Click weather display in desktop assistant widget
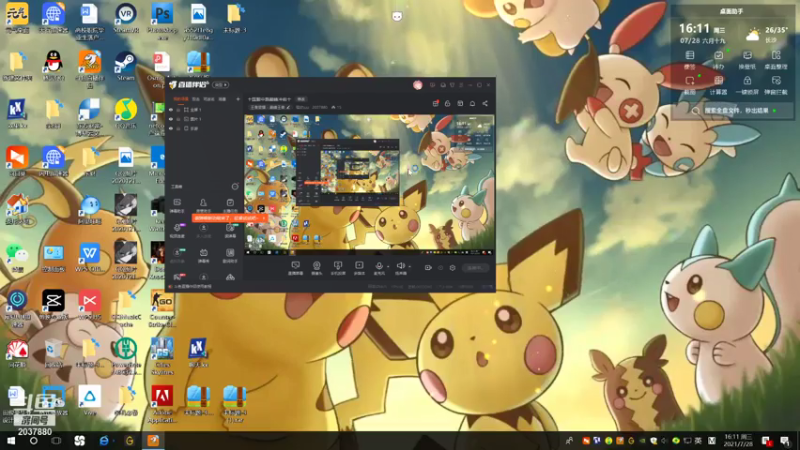Image resolution: width=800 pixels, height=450 pixels. click(767, 34)
